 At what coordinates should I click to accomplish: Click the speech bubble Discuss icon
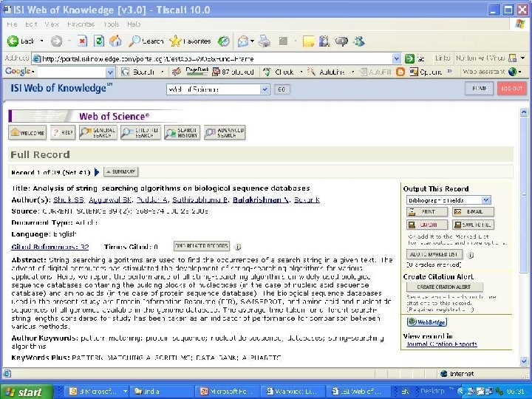(x=341, y=41)
